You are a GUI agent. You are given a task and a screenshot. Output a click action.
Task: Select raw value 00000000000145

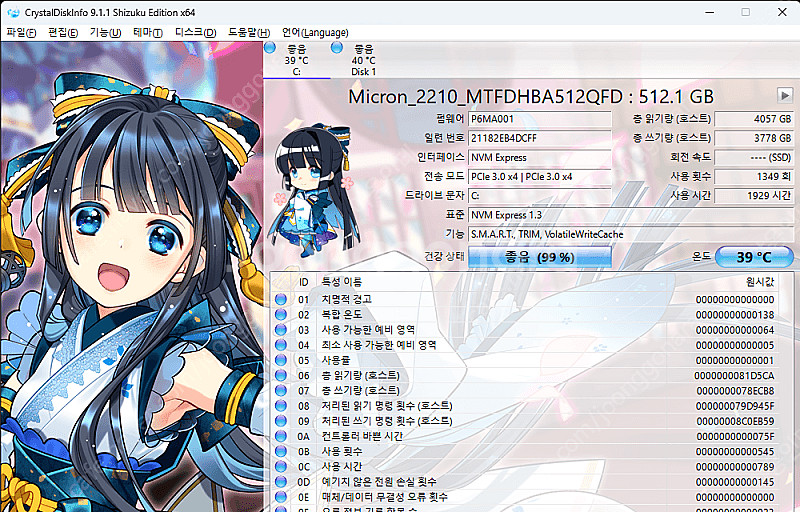pos(735,482)
